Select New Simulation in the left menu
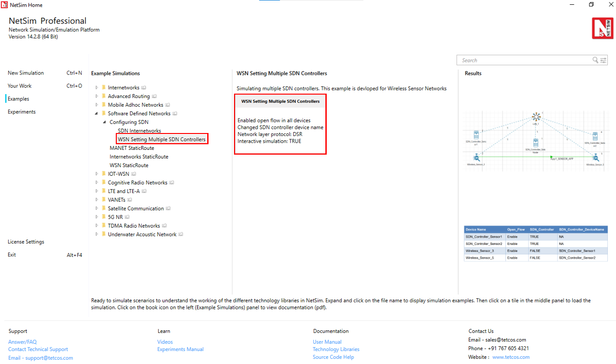Screen dimensions: 616x364 point(25,73)
